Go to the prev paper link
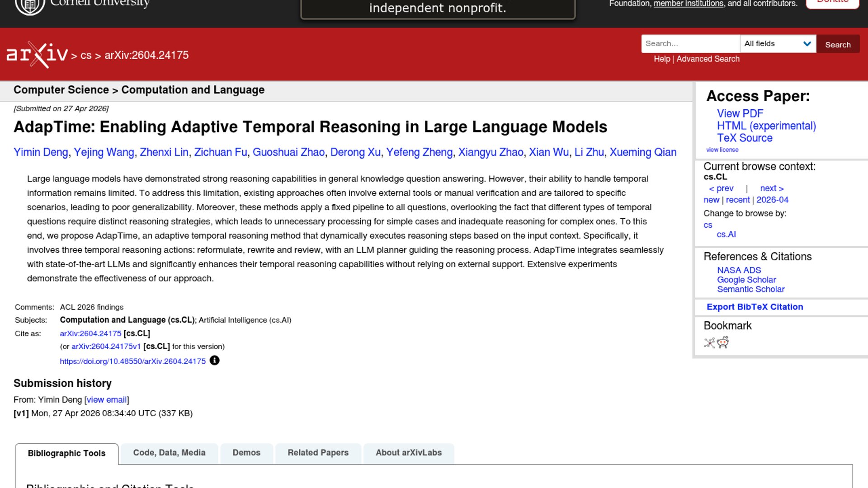The image size is (868, 488). pyautogui.click(x=721, y=188)
